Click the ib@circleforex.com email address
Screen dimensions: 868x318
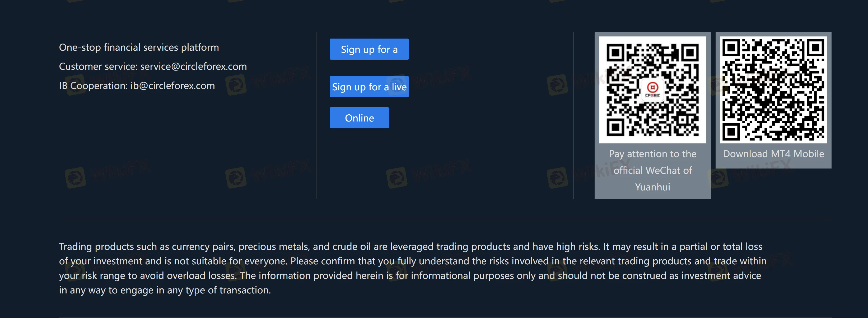coord(172,86)
